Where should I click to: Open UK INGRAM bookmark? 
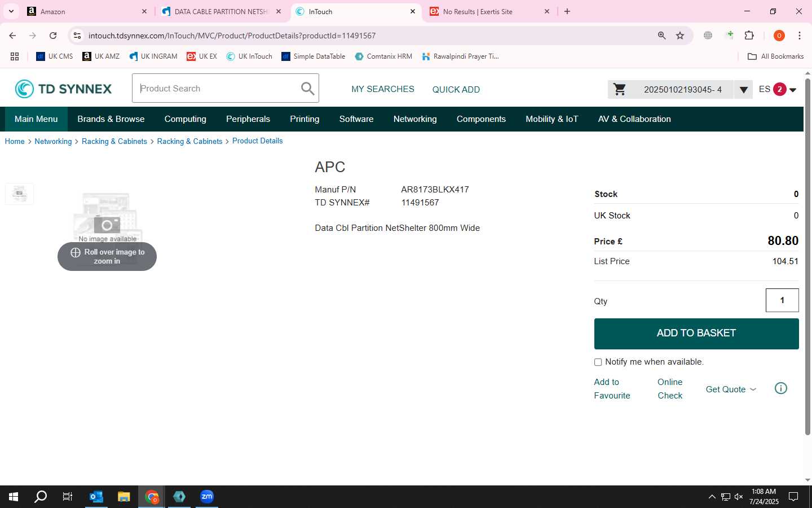tap(153, 56)
